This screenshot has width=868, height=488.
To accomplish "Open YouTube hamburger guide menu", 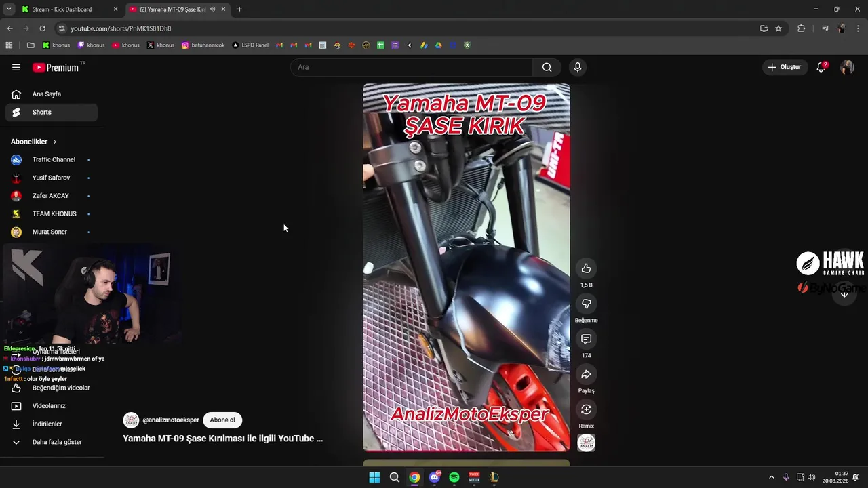I will pos(16,67).
